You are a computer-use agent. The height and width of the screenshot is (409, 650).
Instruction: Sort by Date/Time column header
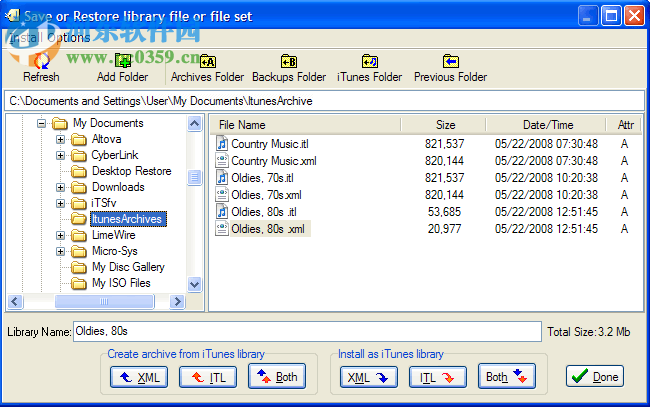point(546,125)
